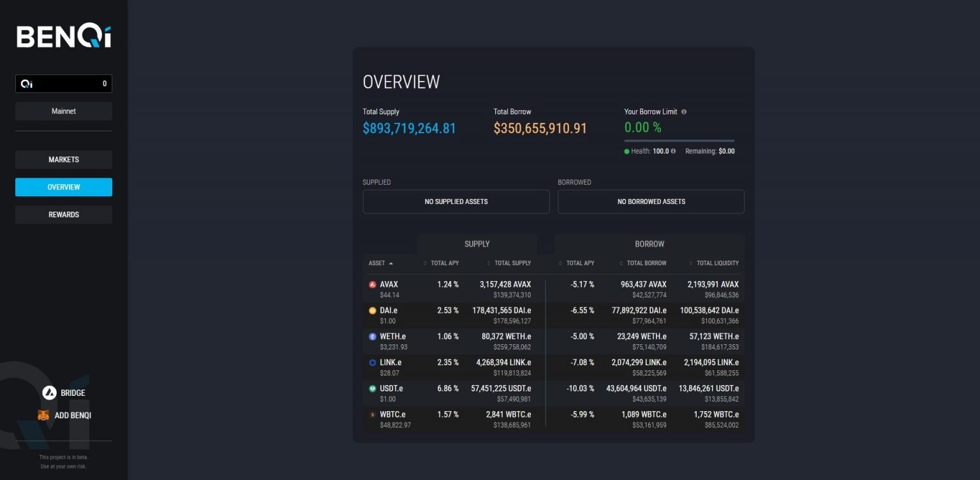Open the Your Borrow Limit info tooltip icon
Image resolution: width=980 pixels, height=480 pixels.
683,112
